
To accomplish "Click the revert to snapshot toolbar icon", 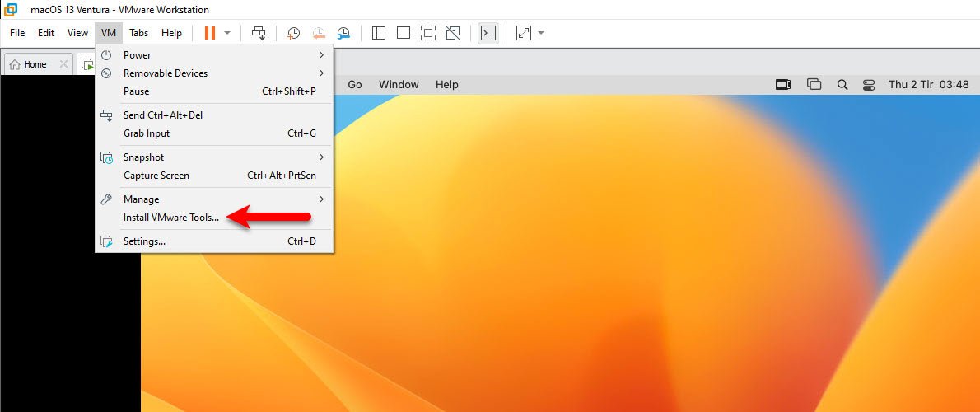I will [319, 33].
